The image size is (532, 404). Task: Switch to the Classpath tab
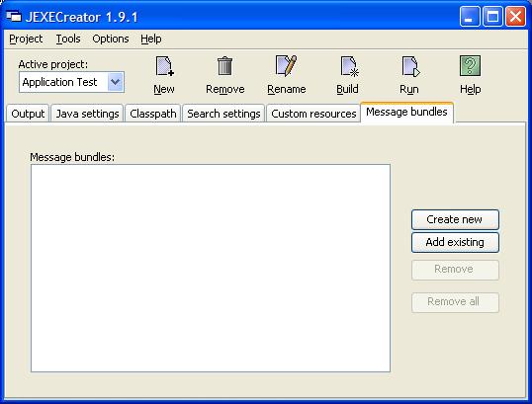click(x=153, y=114)
